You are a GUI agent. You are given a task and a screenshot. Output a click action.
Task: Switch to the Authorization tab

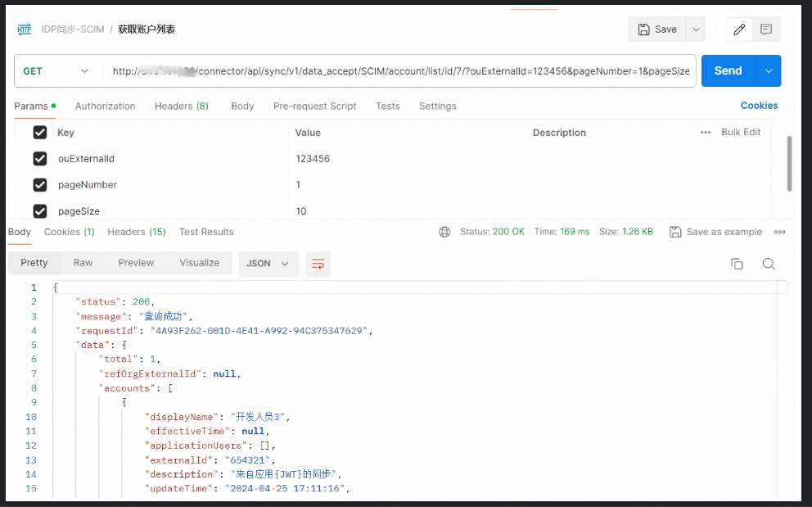pos(105,106)
